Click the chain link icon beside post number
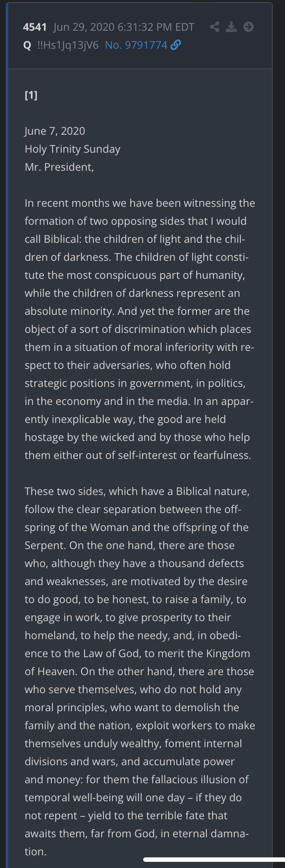This screenshot has width=285, height=868. [176, 45]
